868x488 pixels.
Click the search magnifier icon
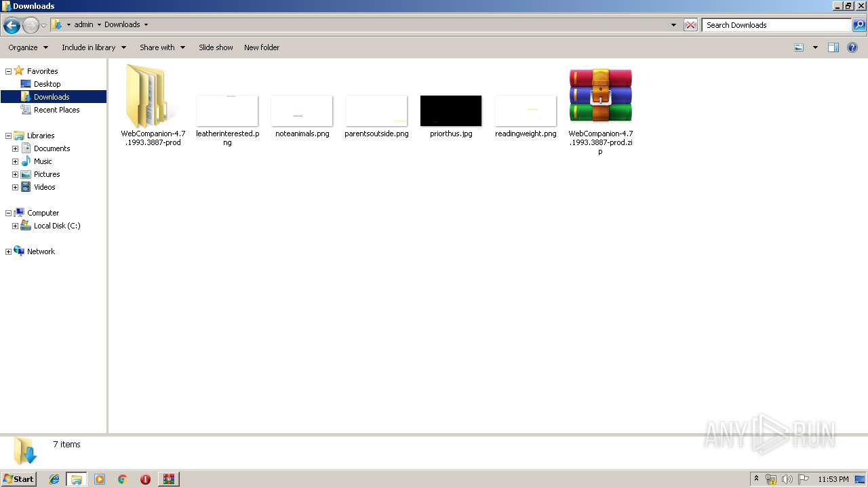859,25
